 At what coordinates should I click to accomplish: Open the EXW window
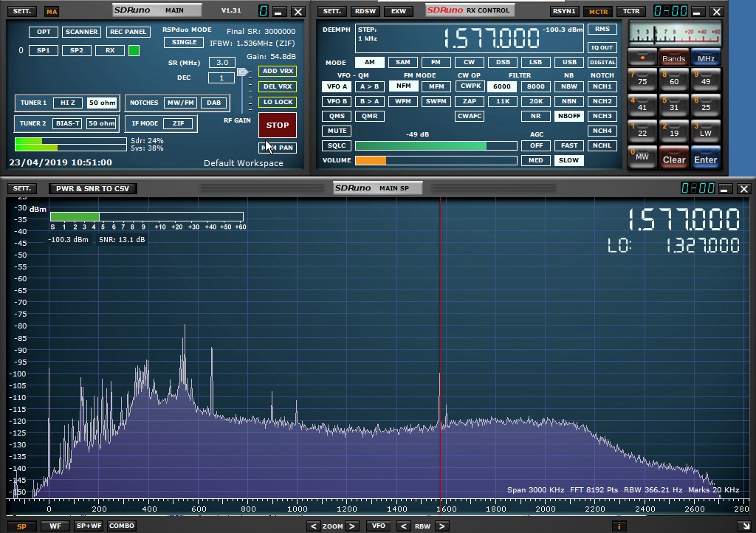click(398, 10)
